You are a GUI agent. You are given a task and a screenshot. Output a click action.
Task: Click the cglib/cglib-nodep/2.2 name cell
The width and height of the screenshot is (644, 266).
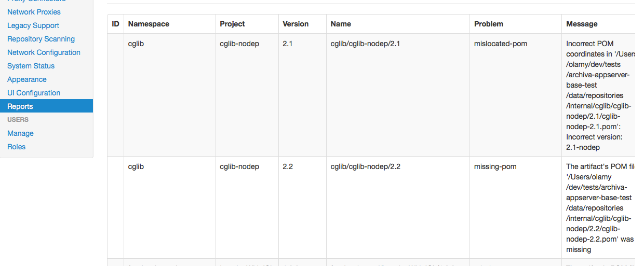pos(365,166)
